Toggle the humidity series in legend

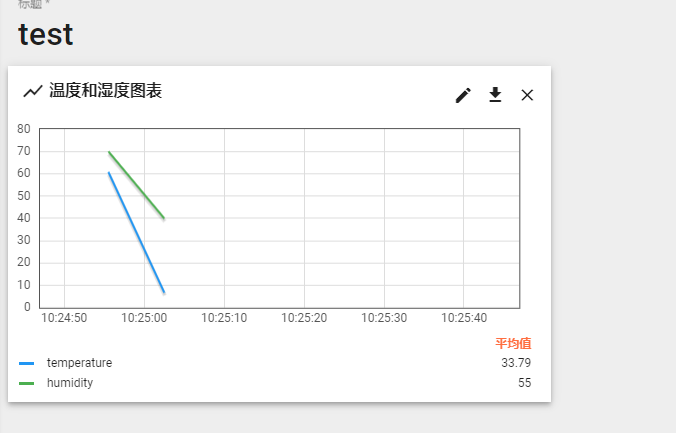coord(70,382)
